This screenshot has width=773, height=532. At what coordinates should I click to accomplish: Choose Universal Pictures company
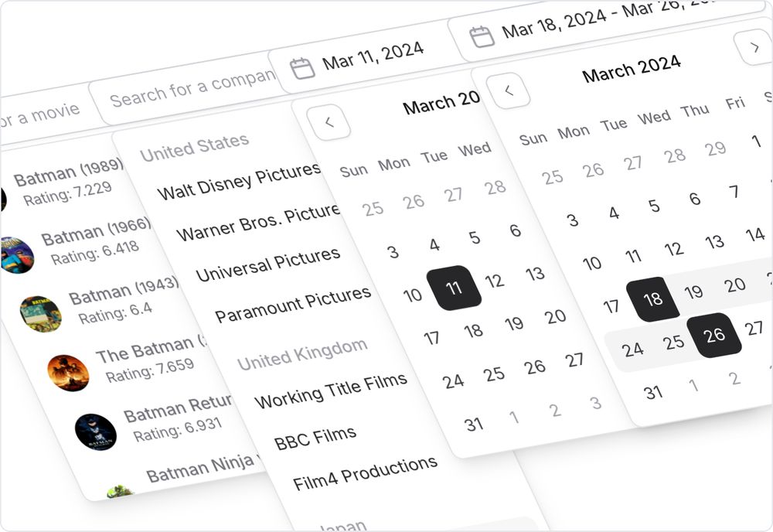click(267, 264)
